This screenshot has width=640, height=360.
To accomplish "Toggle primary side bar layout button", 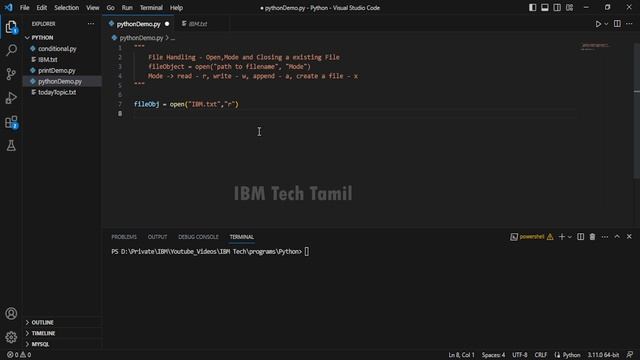I will [x=533, y=8].
